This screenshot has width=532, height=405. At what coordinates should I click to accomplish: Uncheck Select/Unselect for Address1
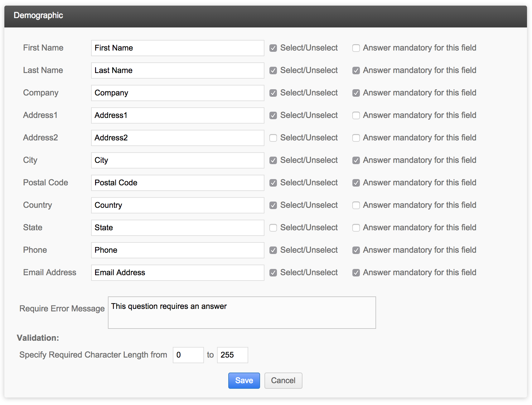click(273, 115)
